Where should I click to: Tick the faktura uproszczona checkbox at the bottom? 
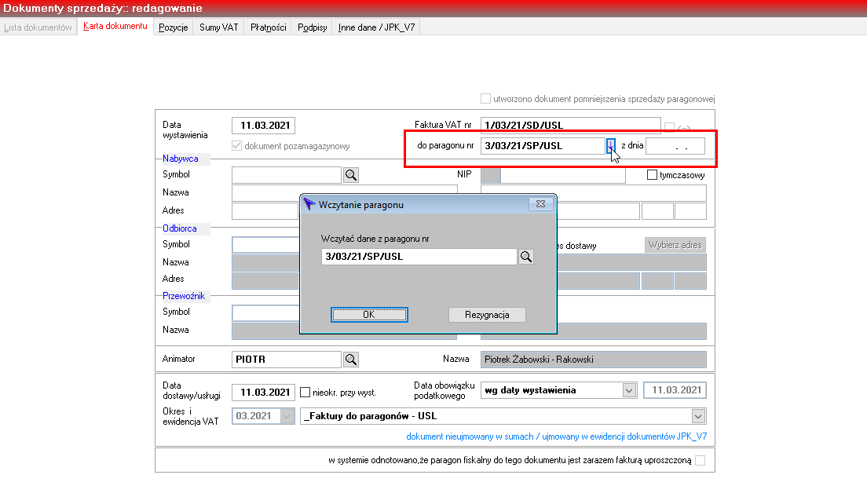pos(700,460)
